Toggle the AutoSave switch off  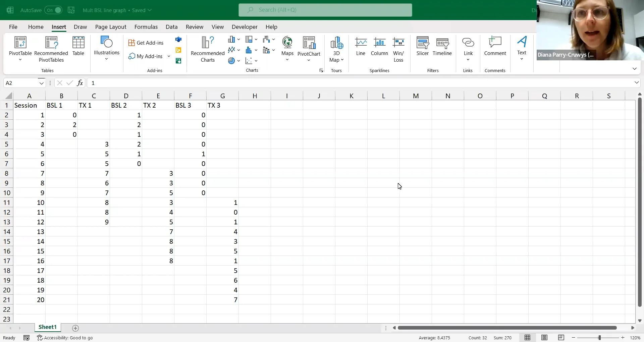point(54,10)
